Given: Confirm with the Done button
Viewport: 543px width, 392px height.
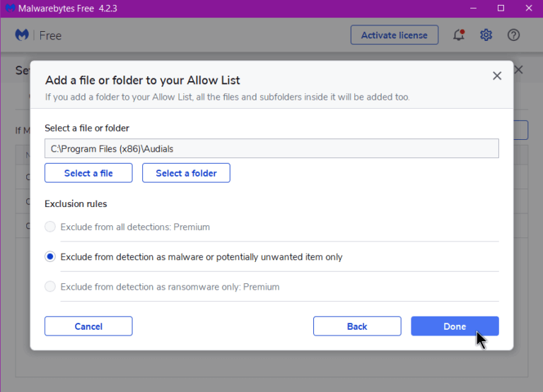Looking at the screenshot, I should [x=455, y=326].
